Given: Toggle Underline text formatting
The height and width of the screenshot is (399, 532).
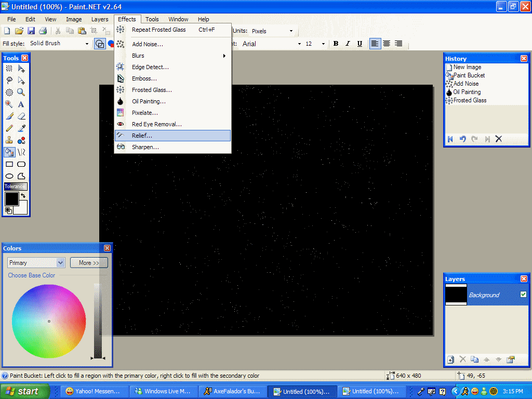Looking at the screenshot, I should coord(360,44).
